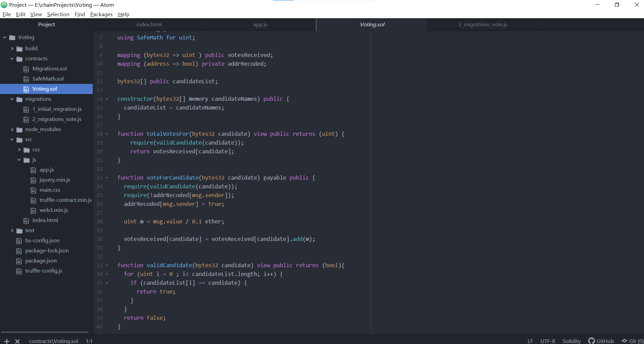This screenshot has width=644, height=344.
Task: Click the jquery.min.js file icon
Action: [x=33, y=180]
